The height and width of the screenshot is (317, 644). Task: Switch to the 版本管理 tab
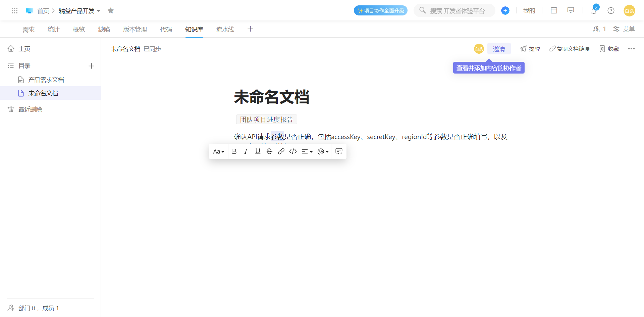click(135, 29)
